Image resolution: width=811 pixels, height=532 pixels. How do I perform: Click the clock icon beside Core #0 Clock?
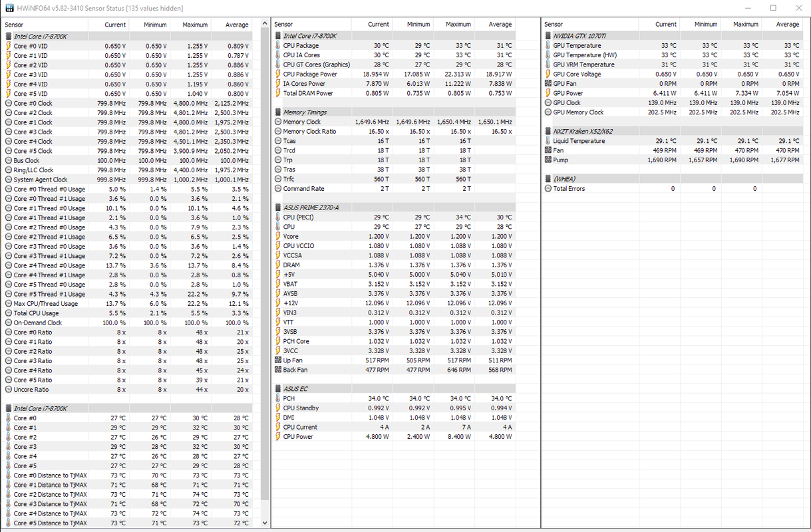click(x=8, y=104)
